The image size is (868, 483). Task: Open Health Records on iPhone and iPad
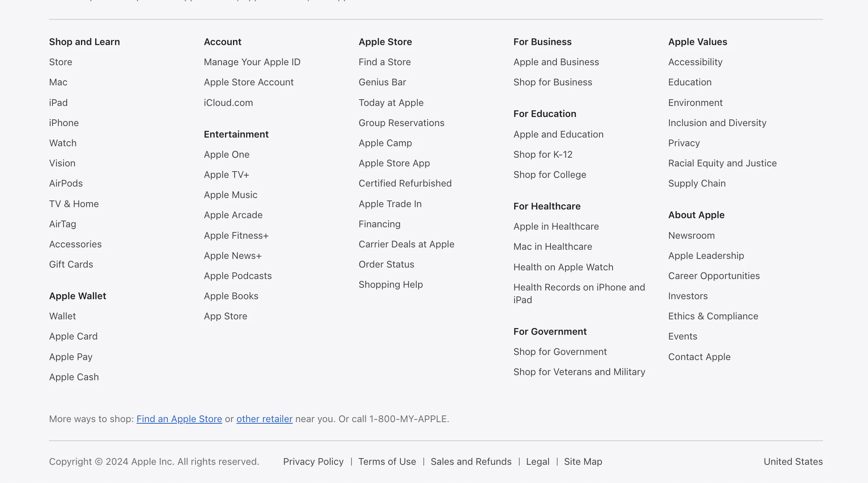(x=579, y=294)
